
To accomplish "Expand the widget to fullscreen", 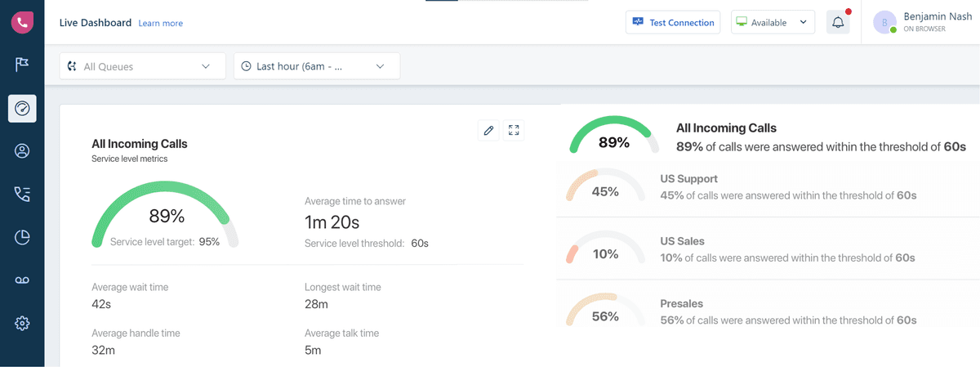I will [514, 130].
